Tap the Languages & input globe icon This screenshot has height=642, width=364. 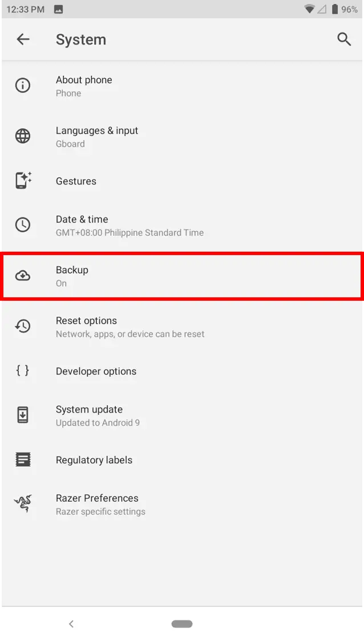(23, 136)
